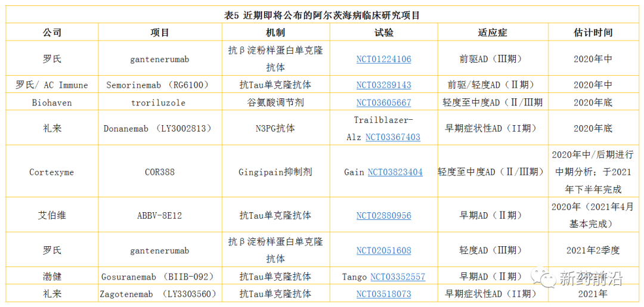Click 抗Tau单克隆抗体 in the Semorinemab row

[x=275, y=85]
